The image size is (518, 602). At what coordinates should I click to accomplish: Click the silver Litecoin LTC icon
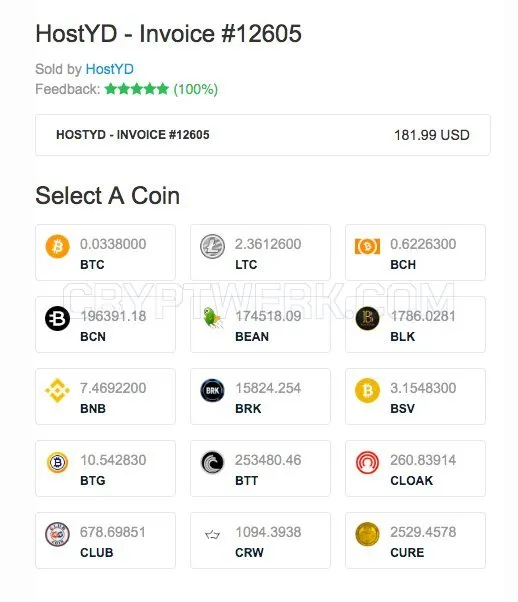pos(212,246)
